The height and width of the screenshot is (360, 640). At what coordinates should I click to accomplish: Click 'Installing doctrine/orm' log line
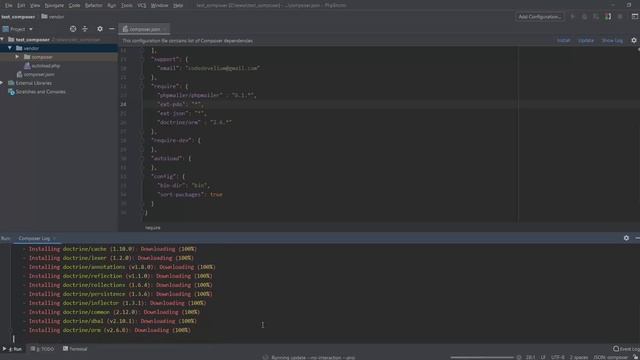click(x=107, y=330)
